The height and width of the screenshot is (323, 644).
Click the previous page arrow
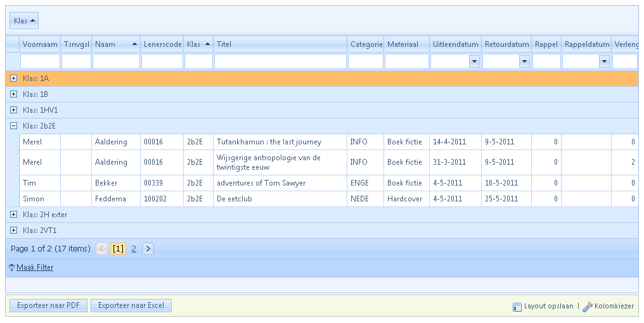102,249
